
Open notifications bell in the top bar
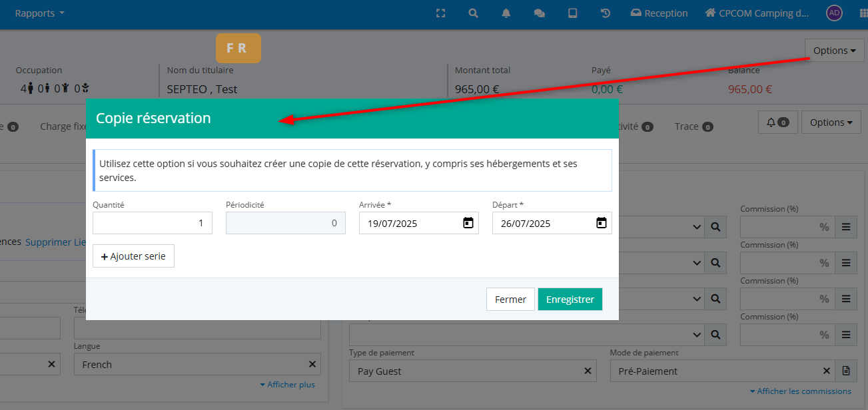506,13
